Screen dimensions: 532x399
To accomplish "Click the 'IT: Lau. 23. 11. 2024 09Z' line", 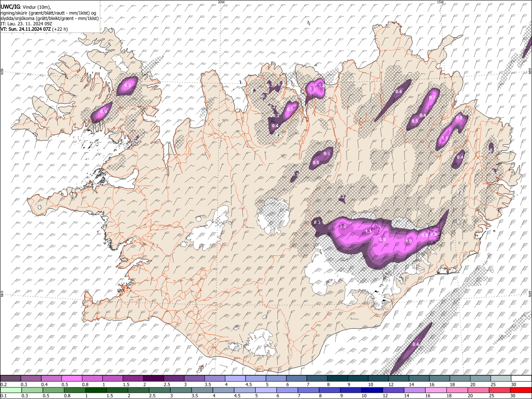I will point(26,24).
